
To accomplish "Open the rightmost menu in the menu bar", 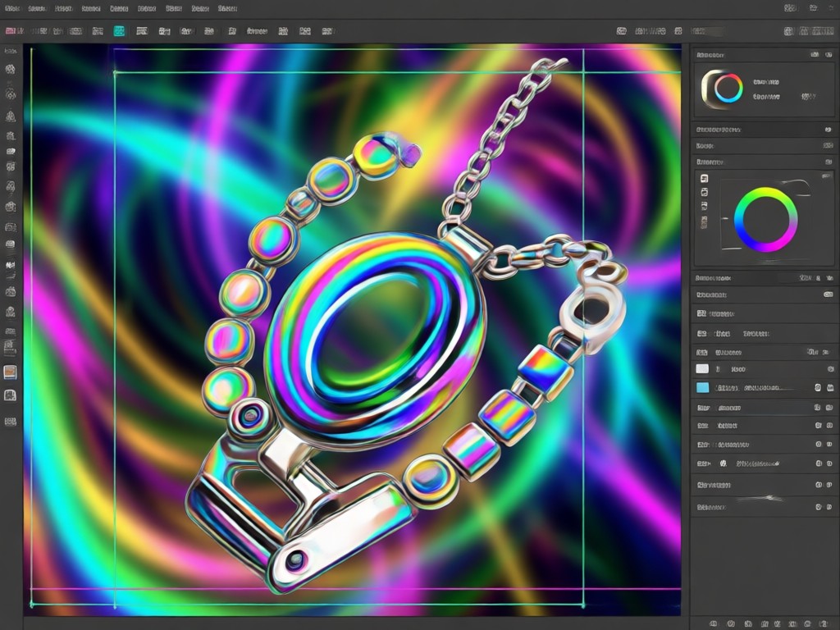I will [228, 8].
